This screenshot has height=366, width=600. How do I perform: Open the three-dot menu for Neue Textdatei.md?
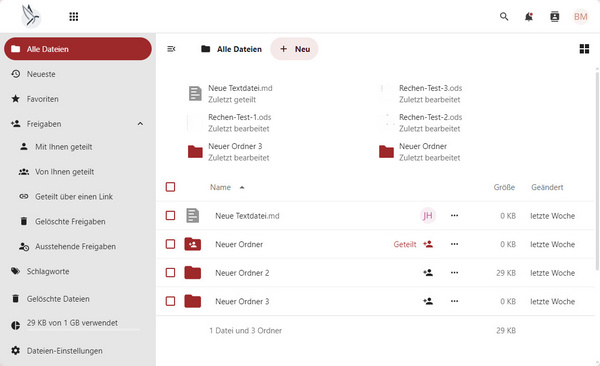click(x=454, y=216)
